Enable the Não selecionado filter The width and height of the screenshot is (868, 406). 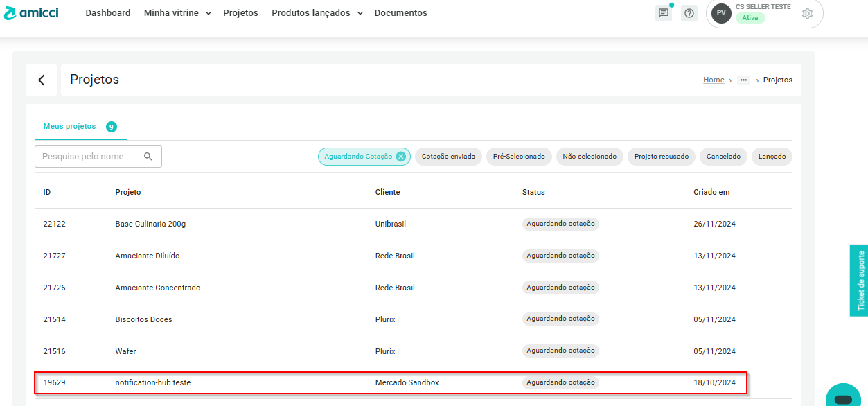[x=590, y=157]
